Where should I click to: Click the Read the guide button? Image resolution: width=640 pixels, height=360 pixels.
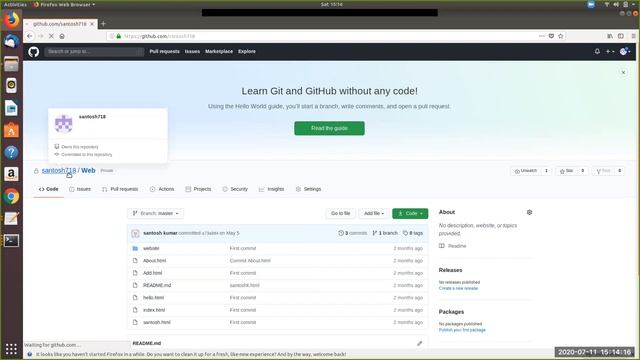coord(329,128)
